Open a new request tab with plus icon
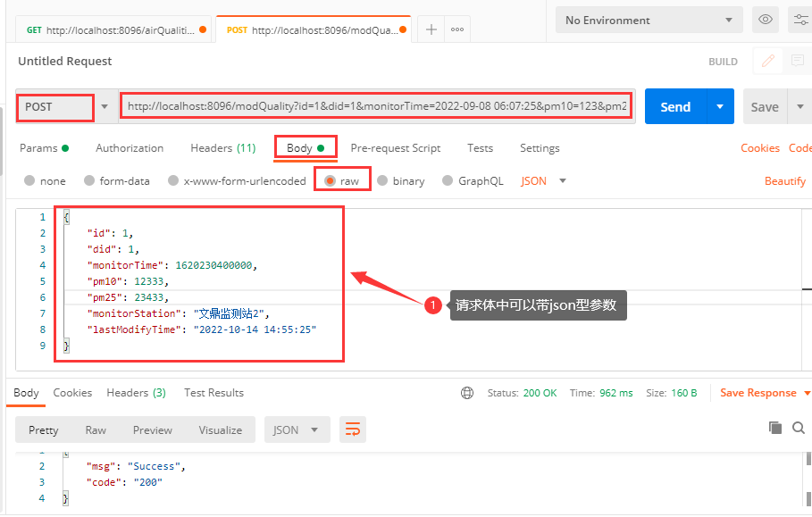The width and height of the screenshot is (812, 517). click(x=431, y=29)
